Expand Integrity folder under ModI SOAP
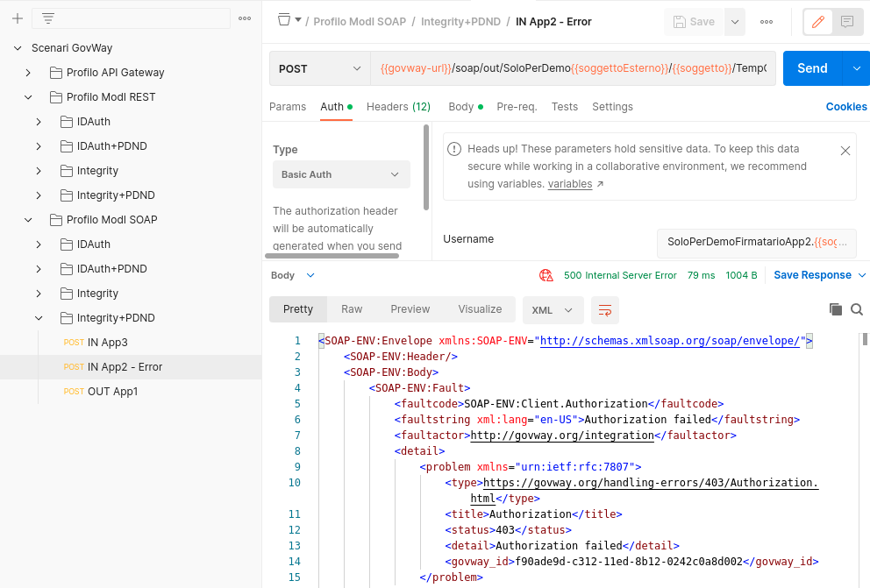Image resolution: width=870 pixels, height=588 pixels. coord(39,294)
